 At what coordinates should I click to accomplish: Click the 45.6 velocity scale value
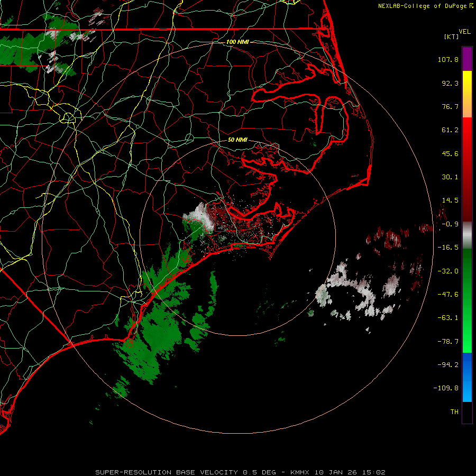click(450, 153)
